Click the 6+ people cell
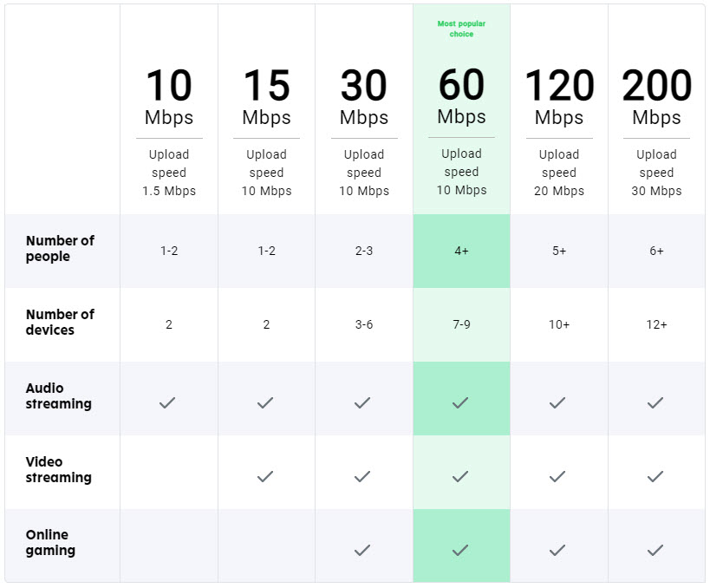Viewport: 710px width, 588px height. (x=656, y=251)
